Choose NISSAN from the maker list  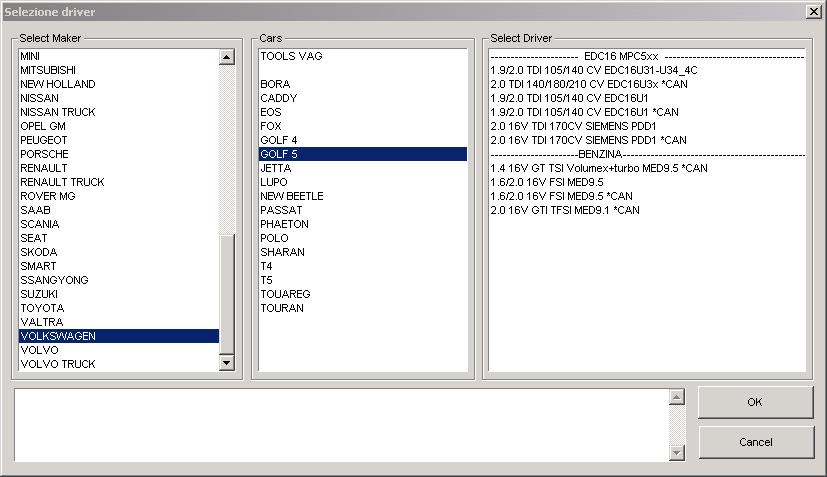tap(119, 98)
